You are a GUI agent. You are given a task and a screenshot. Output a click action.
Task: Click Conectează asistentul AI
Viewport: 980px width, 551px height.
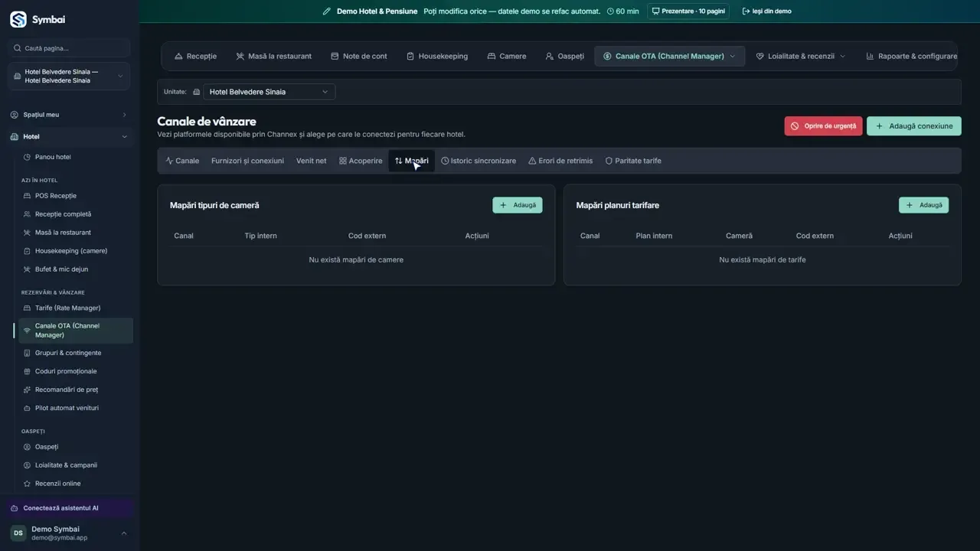(x=70, y=508)
